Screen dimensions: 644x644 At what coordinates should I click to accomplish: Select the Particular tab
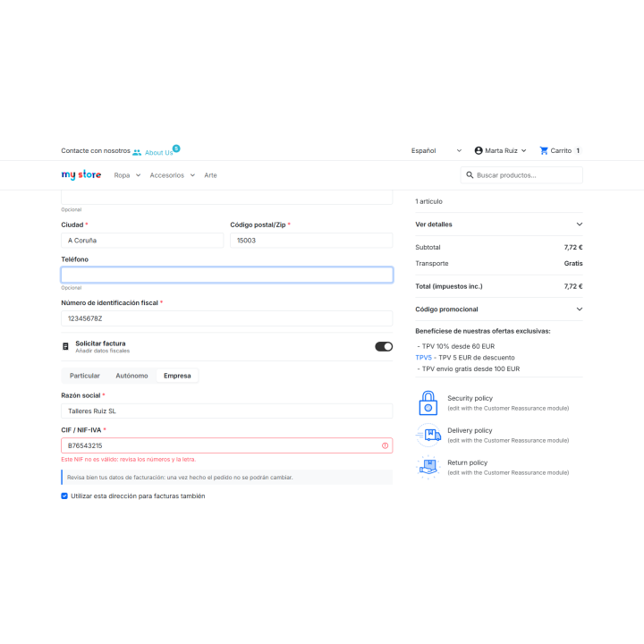tap(85, 376)
